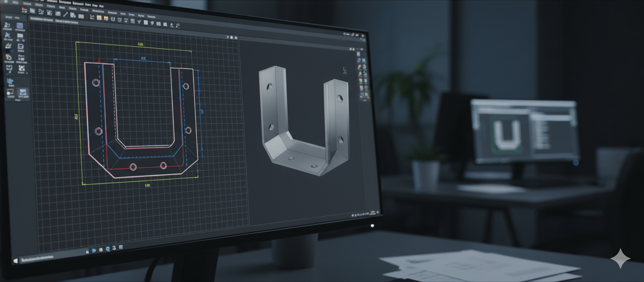Click the Extrude icon in the right panel

click(x=360, y=61)
